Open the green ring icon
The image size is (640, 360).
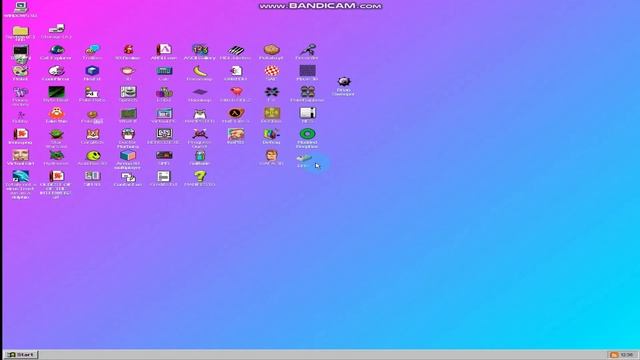point(307,134)
